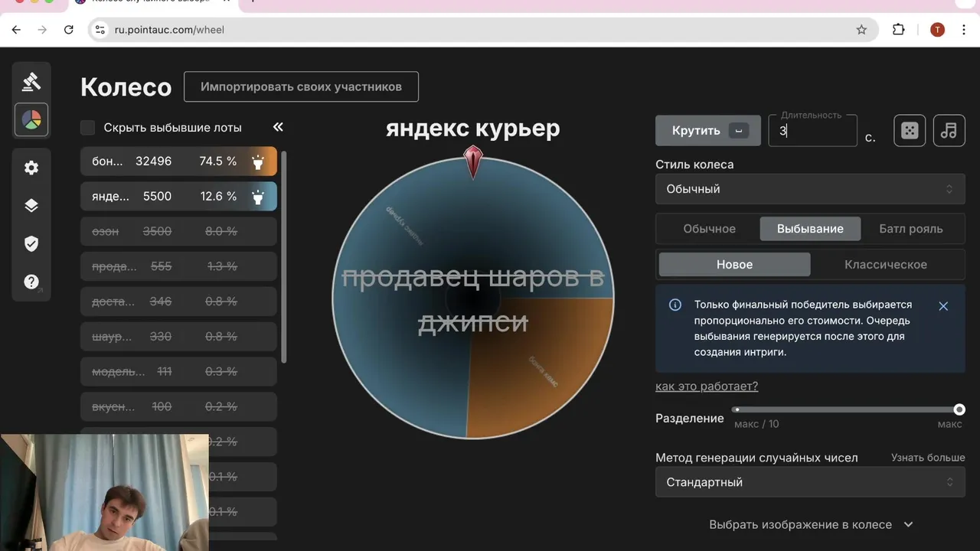Click the layers stack sidebar icon
The image size is (980, 551).
[31, 205]
